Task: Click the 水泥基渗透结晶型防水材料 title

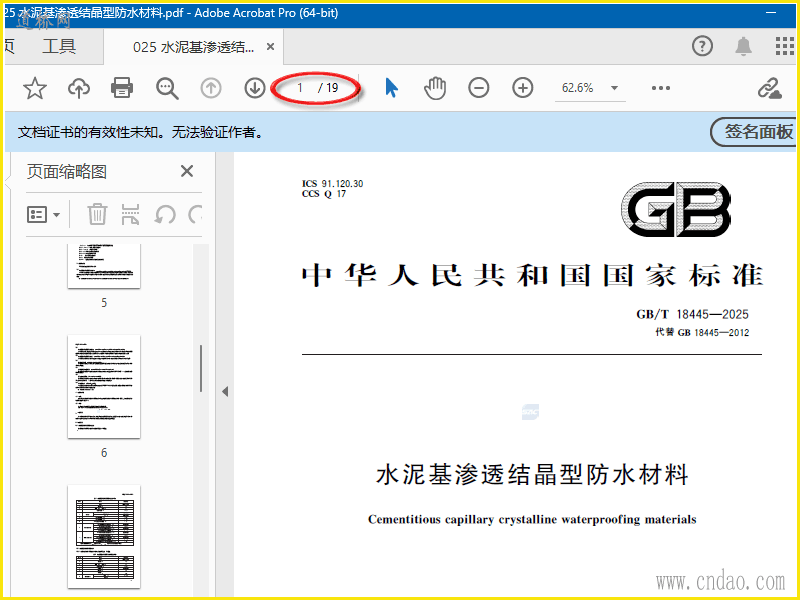Action: [x=532, y=474]
